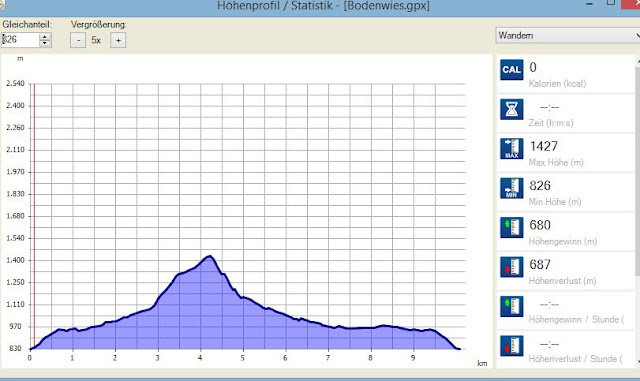Click the MAX altitude icon
Screen dimensions: 640x381
click(511, 149)
